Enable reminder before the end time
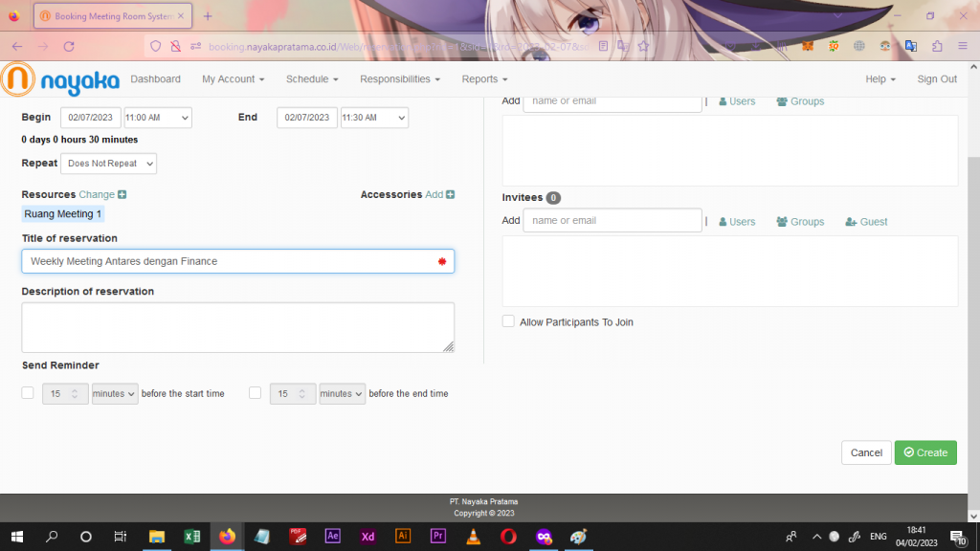 255,393
